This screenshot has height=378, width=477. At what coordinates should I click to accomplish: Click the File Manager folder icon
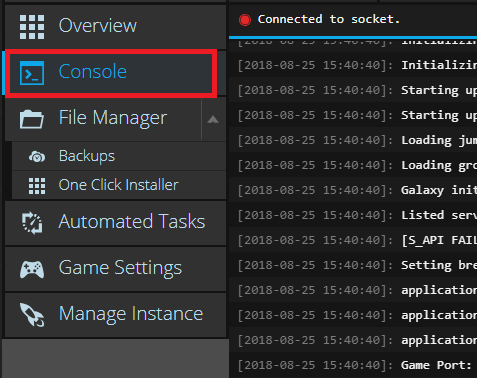click(32, 119)
